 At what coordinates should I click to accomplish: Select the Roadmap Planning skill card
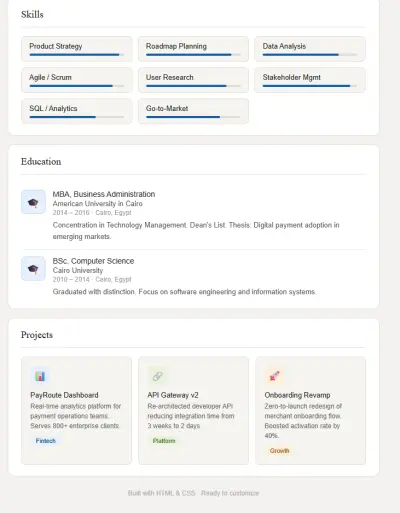point(193,49)
